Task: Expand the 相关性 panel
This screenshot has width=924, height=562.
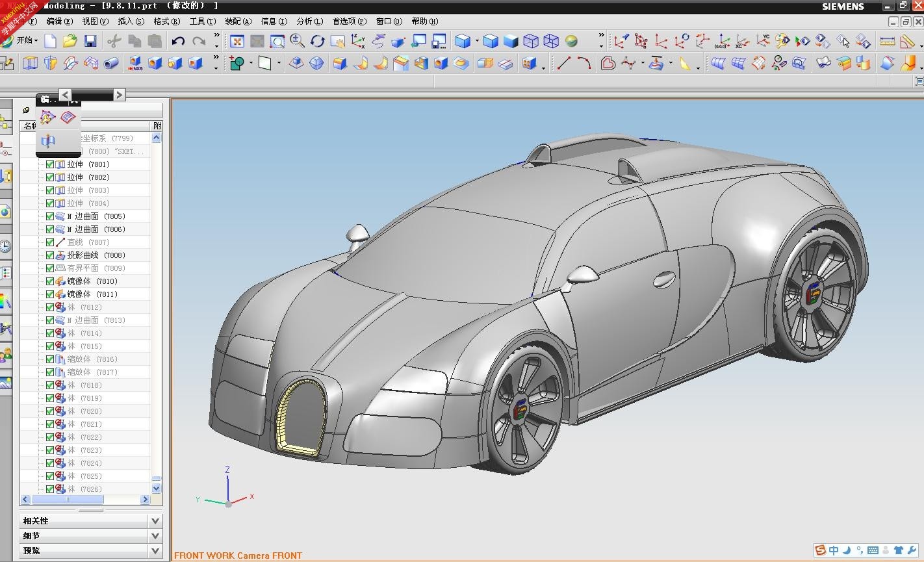Action: (x=155, y=520)
